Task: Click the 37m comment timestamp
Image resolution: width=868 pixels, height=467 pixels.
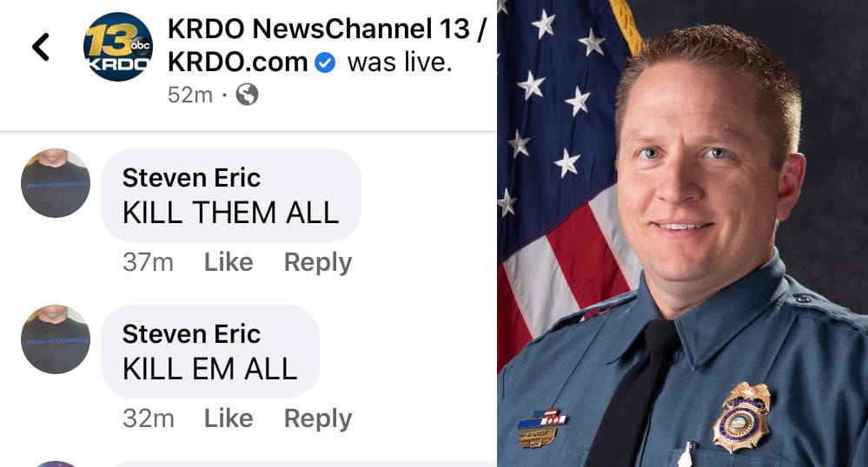Action: 148,262
